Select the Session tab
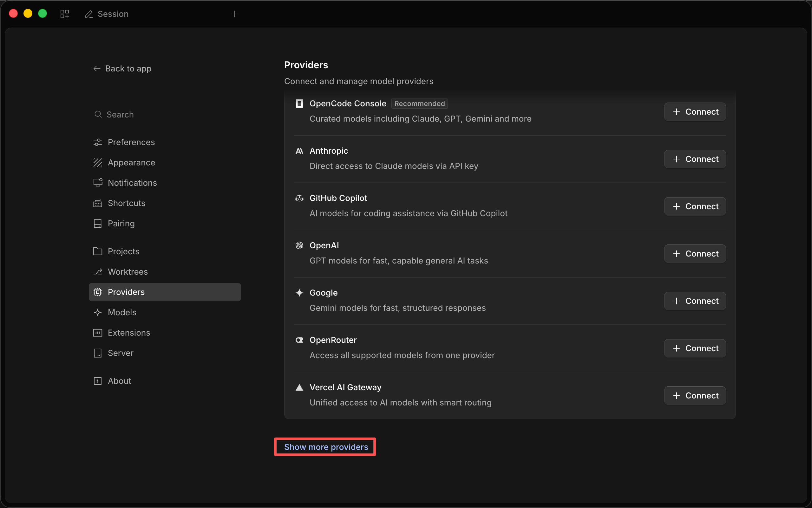The image size is (812, 508). 107,14
